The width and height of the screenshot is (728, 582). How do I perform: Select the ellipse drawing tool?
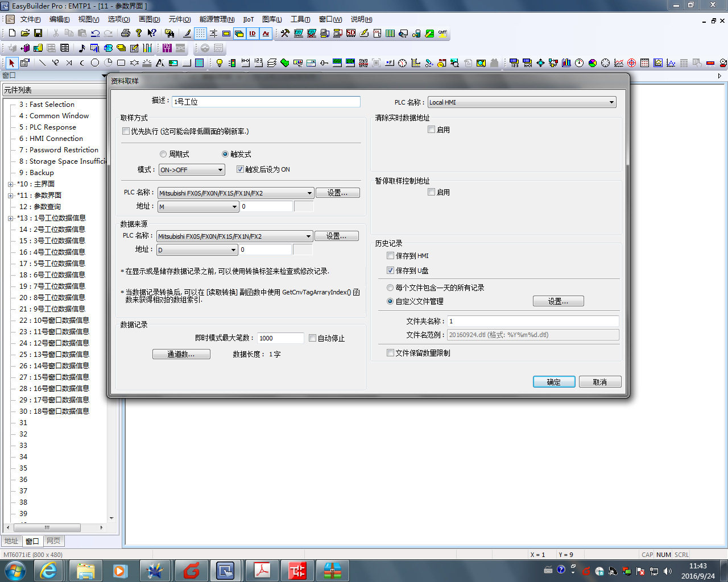pyautogui.click(x=95, y=63)
